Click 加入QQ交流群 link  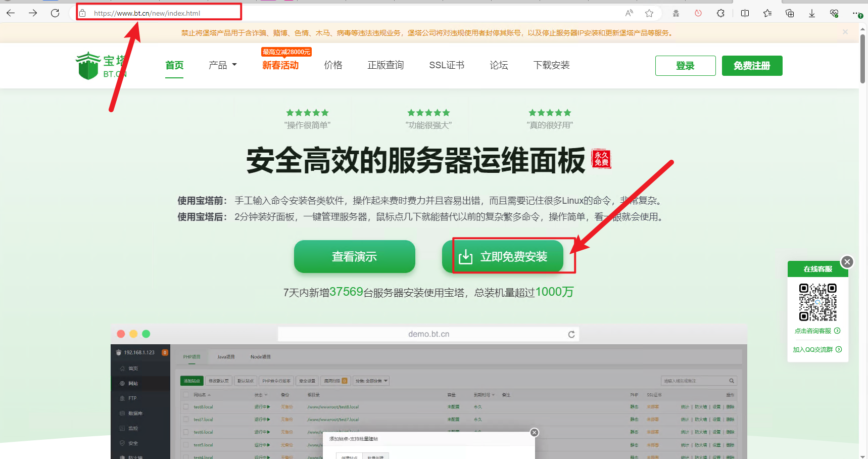pos(817,350)
